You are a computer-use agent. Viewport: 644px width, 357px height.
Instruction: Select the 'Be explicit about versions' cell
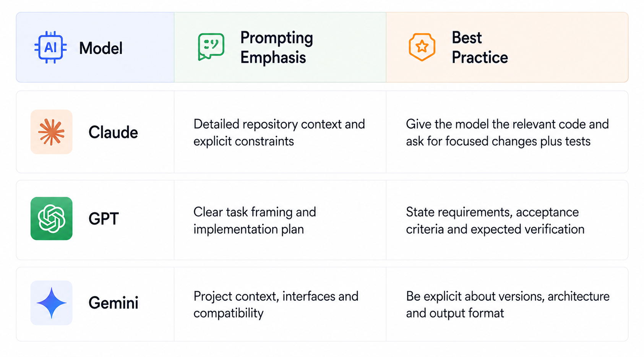507,304
